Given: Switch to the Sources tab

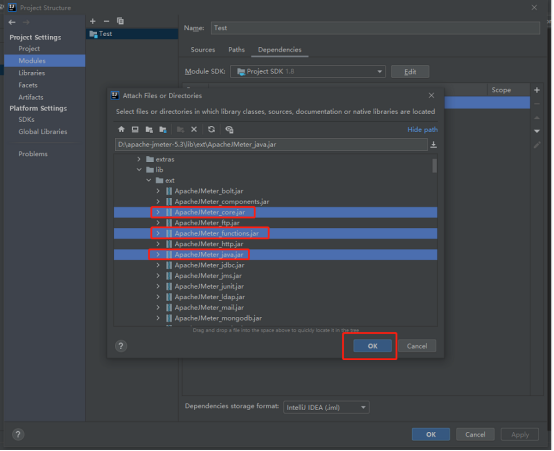Looking at the screenshot, I should 203,49.
